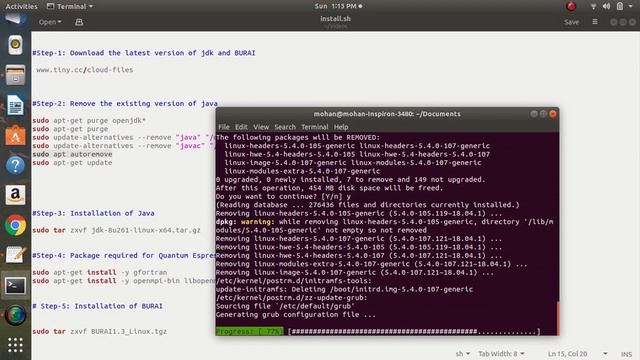
Task: Open the Terminal app menu in top bar
Action: (70, 6)
